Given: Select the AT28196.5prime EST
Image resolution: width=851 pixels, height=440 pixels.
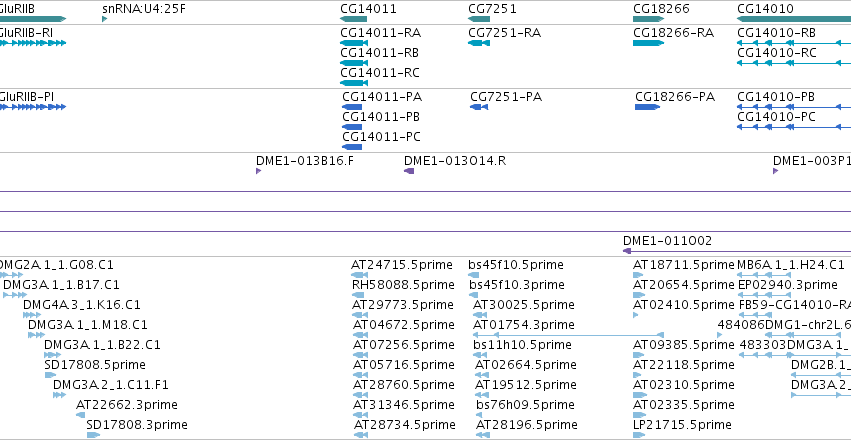Looking at the screenshot, I should coord(483,435).
